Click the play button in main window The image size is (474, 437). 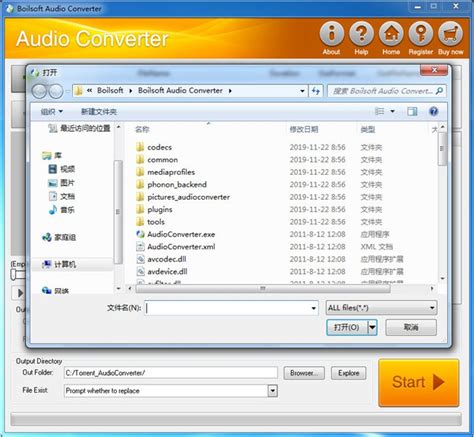(20, 293)
